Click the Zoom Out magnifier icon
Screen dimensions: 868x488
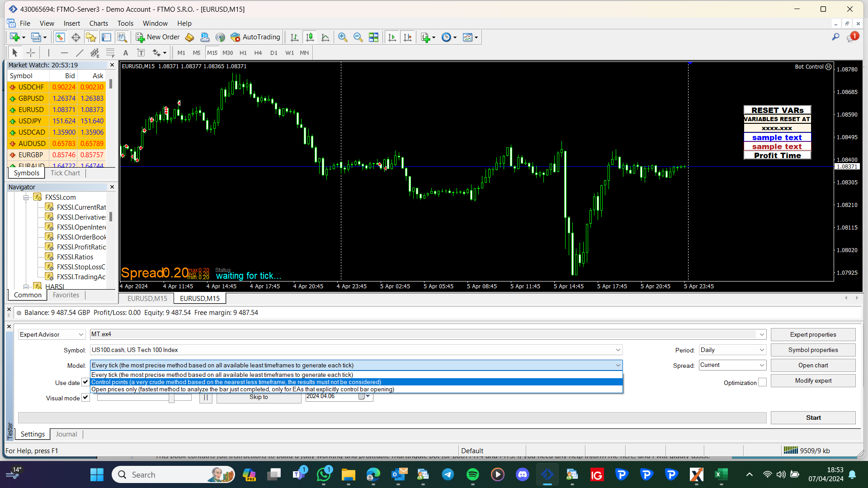tap(358, 38)
